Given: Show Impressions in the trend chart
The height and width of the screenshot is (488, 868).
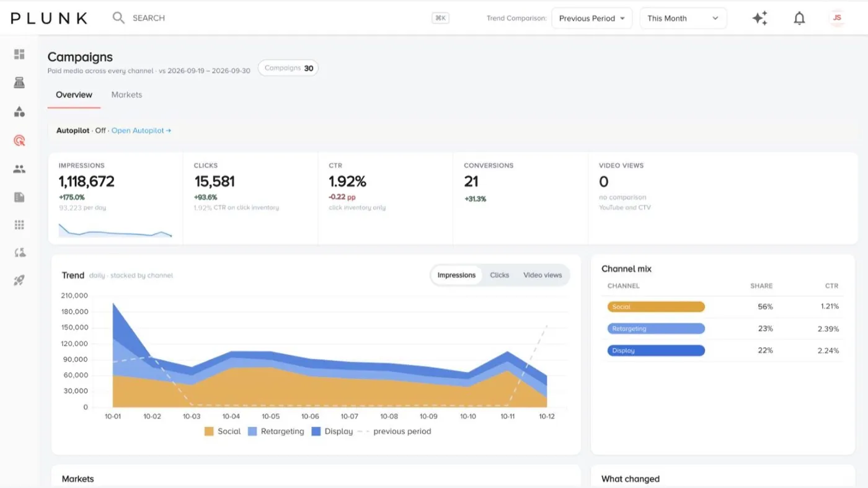Looking at the screenshot, I should (456, 275).
